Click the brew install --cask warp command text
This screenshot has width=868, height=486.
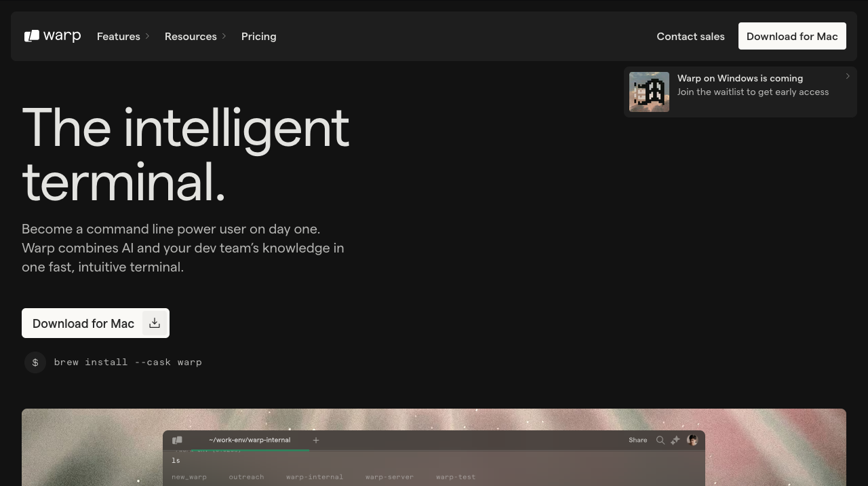tap(127, 362)
